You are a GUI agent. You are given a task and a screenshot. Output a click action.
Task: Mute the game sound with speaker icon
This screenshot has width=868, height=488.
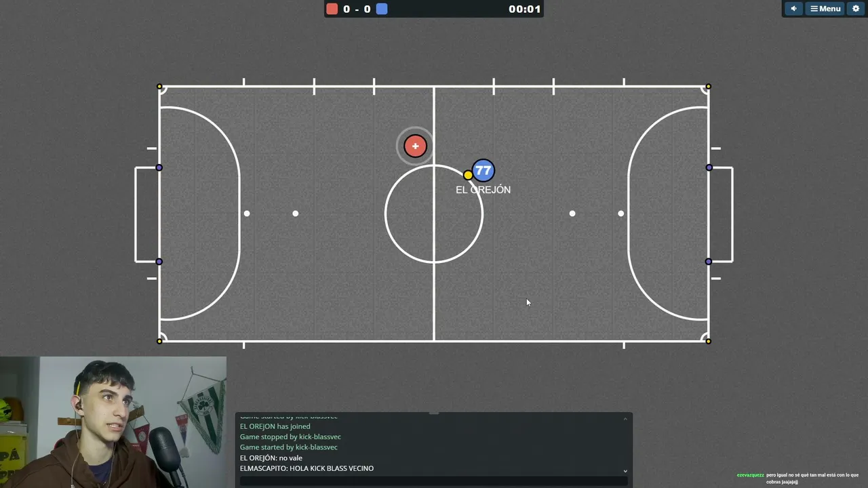[x=793, y=9]
